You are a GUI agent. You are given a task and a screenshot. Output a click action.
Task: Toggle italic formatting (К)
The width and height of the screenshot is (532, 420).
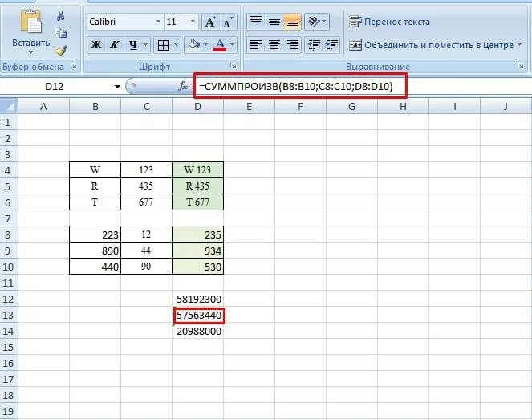(114, 45)
